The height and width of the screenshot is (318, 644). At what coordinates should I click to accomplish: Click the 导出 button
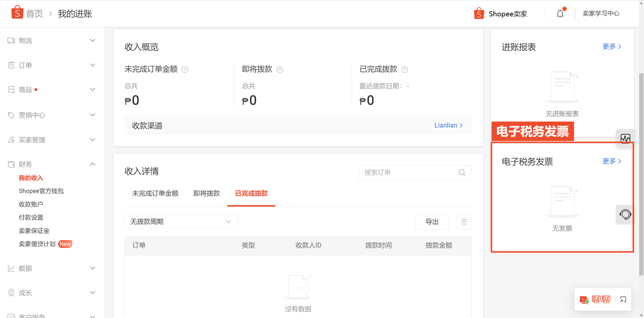click(x=431, y=222)
